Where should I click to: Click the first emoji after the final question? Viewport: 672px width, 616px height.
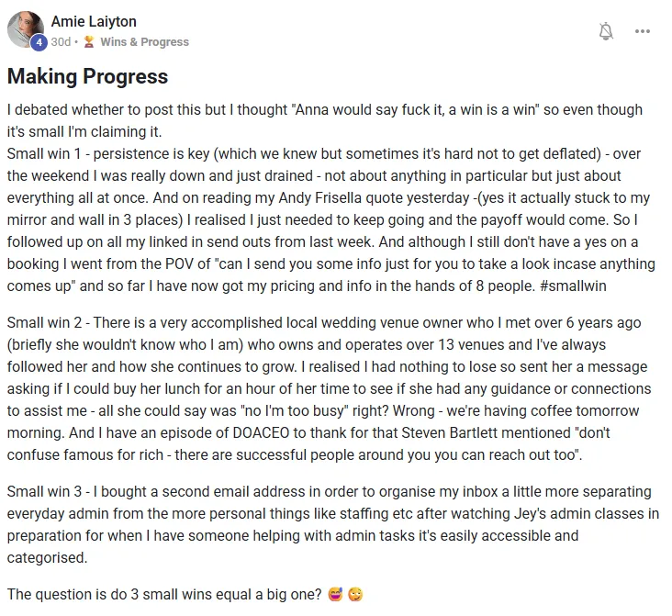pyautogui.click(x=336, y=594)
